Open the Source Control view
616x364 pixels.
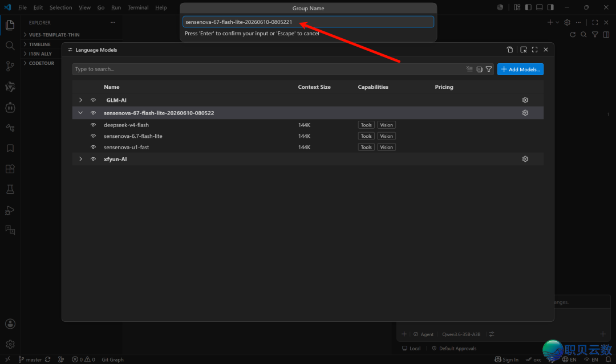coord(10,66)
